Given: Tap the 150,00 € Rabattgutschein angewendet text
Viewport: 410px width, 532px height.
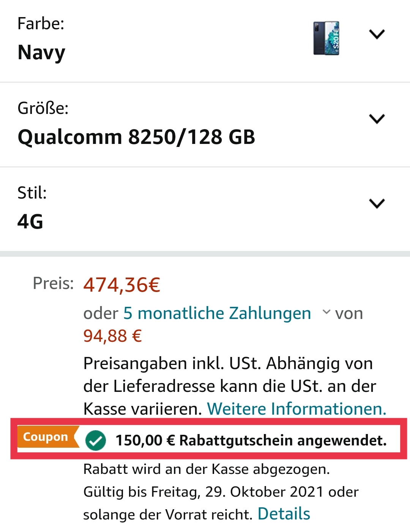Looking at the screenshot, I should coord(251,440).
